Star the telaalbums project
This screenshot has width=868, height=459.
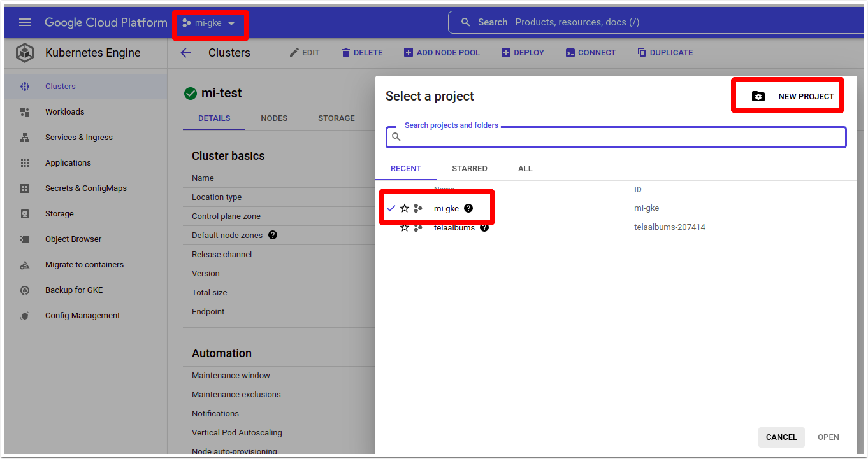click(405, 227)
